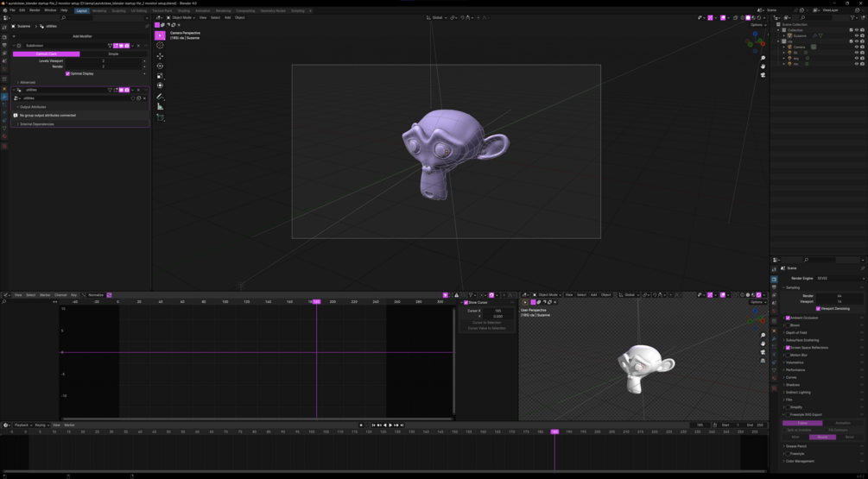This screenshot has width=868, height=479.
Task: Collapse the Output Attributes section
Action: coord(32,107)
